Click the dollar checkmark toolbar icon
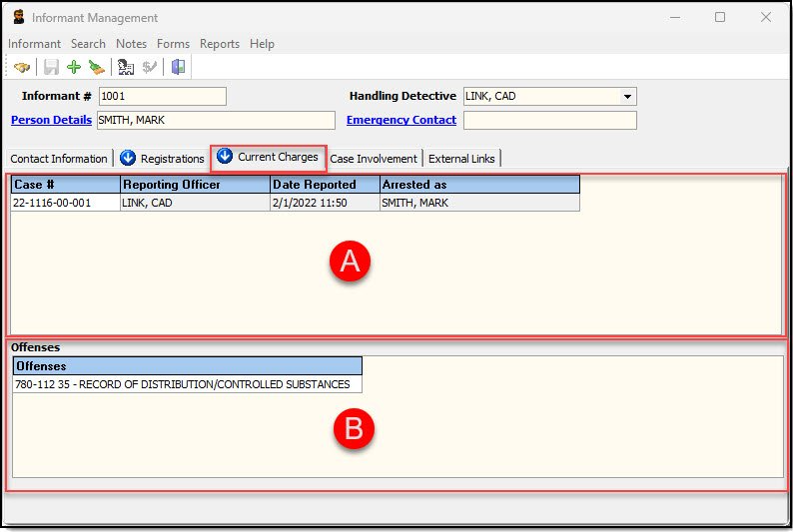 (150, 67)
